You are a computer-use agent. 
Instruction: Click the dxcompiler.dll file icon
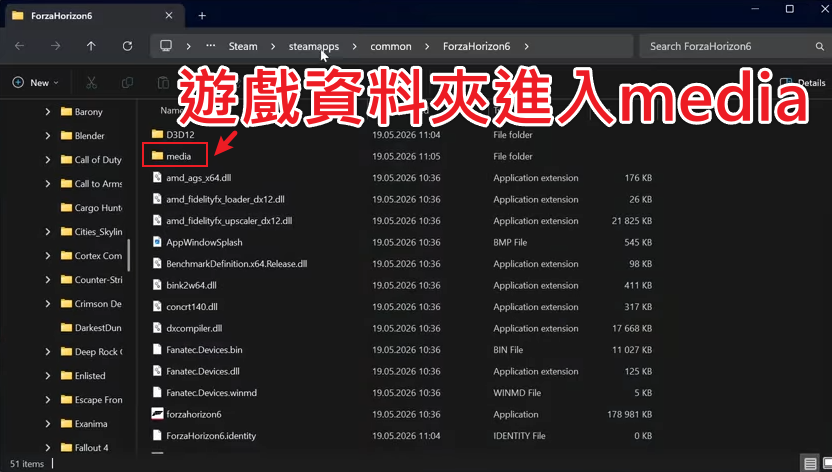pos(157,328)
